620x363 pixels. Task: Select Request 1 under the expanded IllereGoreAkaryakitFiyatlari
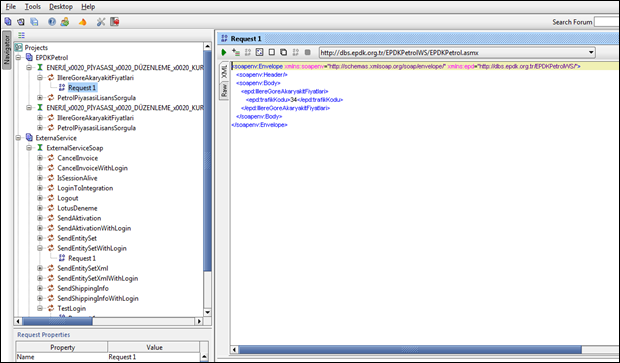pyautogui.click(x=82, y=88)
